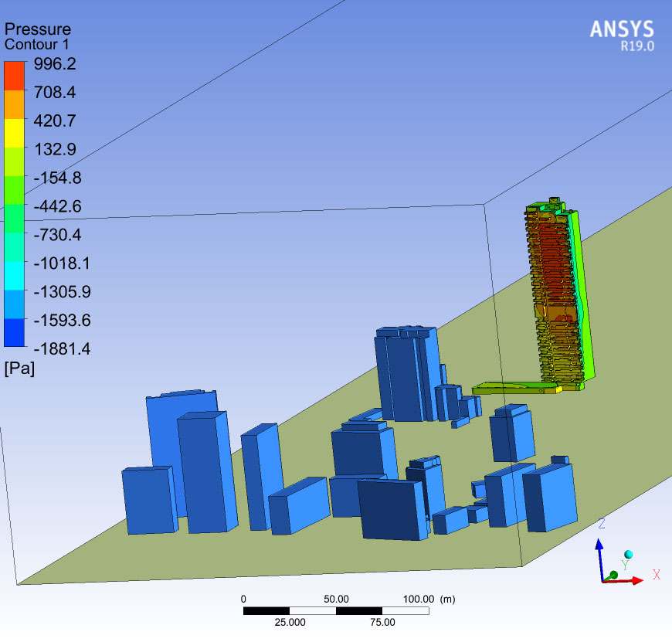Screen dimensions: 672x642
Task: Click the '50.00' ruler label
Action: (x=336, y=600)
